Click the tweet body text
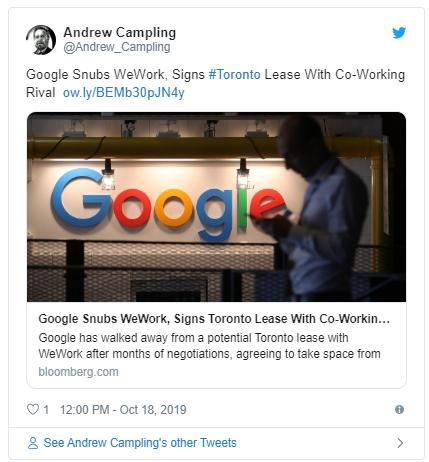The width and height of the screenshot is (429, 462). (x=215, y=83)
